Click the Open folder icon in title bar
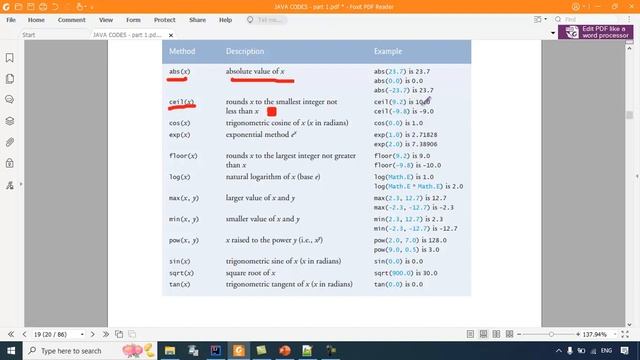 [18, 7]
